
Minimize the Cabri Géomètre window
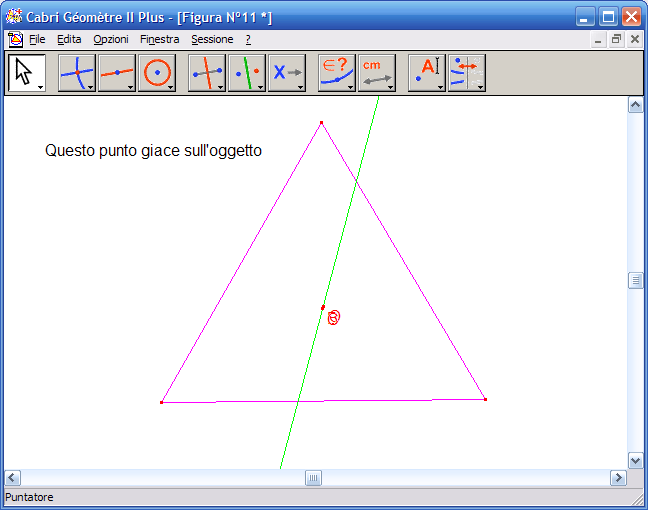(x=585, y=17)
